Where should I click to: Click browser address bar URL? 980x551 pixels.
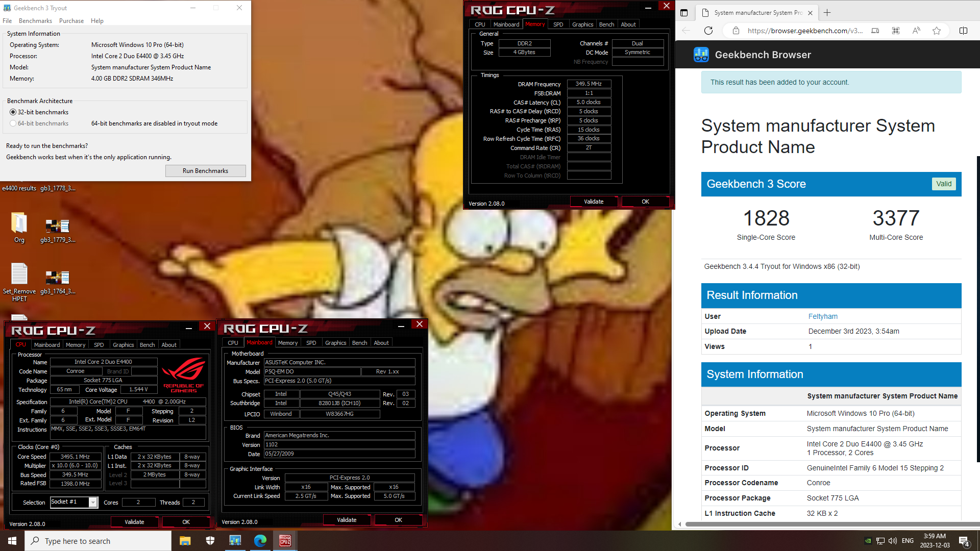pos(805,31)
